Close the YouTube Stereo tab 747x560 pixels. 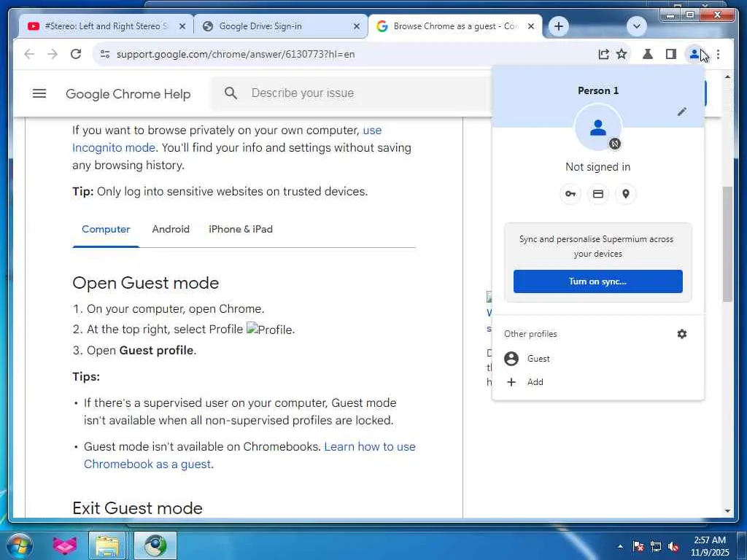tap(182, 27)
